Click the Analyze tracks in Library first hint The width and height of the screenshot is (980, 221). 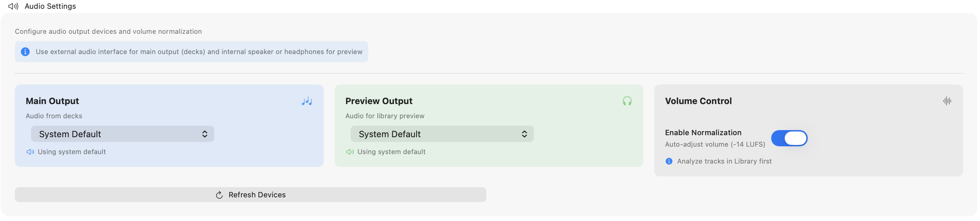[724, 161]
